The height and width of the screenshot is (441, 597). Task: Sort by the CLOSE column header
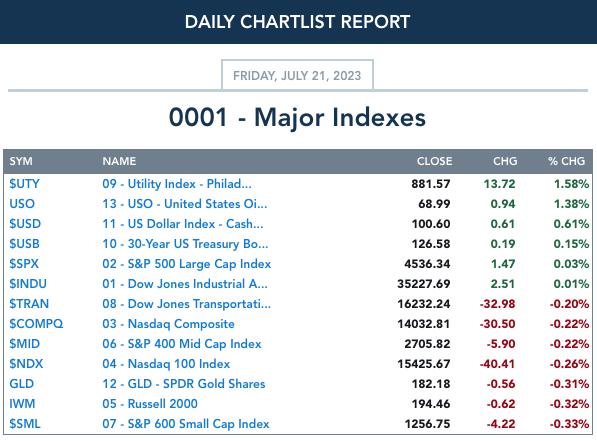(434, 161)
